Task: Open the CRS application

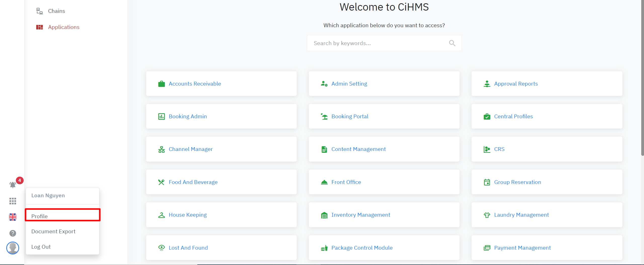Action: [547, 149]
